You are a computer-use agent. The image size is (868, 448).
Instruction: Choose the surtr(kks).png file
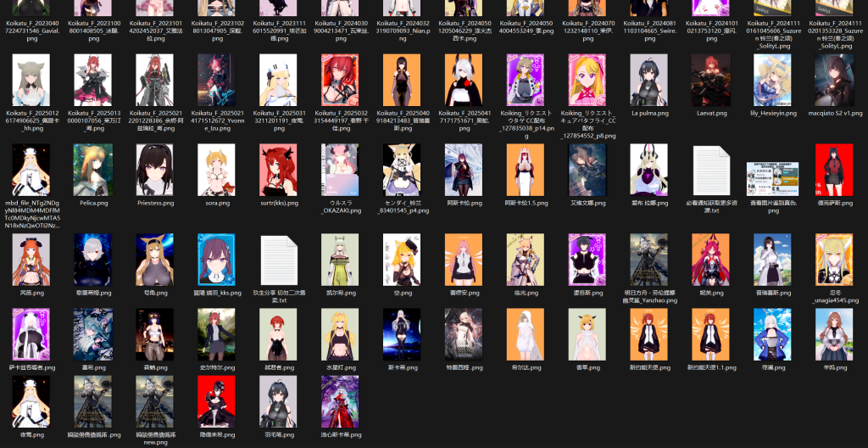[278, 170]
